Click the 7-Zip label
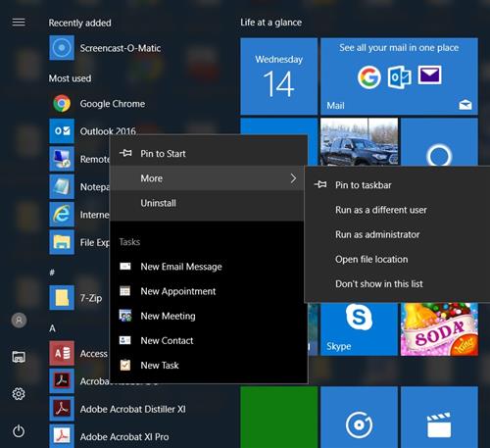Screen dimensions: 490x448 tap(91, 298)
